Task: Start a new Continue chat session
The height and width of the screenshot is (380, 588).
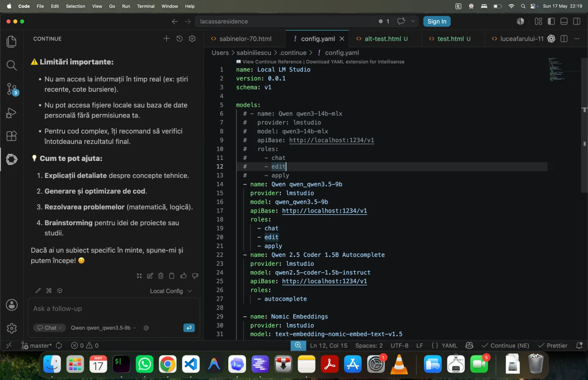Action: pos(166,39)
